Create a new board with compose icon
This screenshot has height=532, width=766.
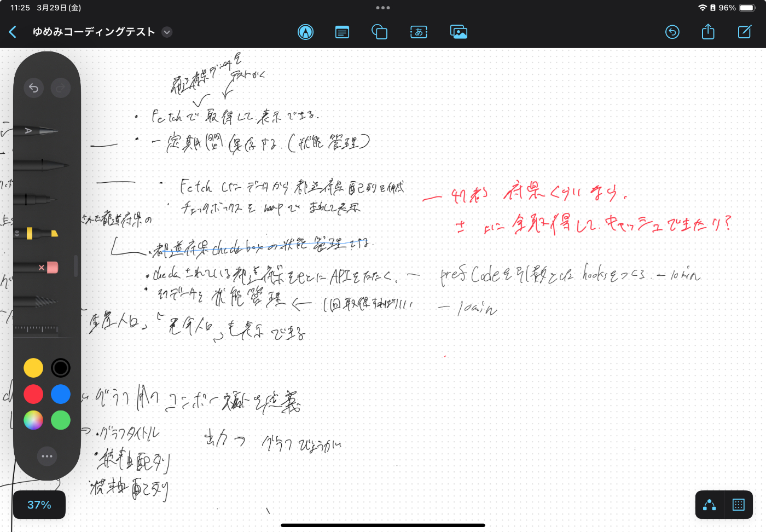(745, 32)
